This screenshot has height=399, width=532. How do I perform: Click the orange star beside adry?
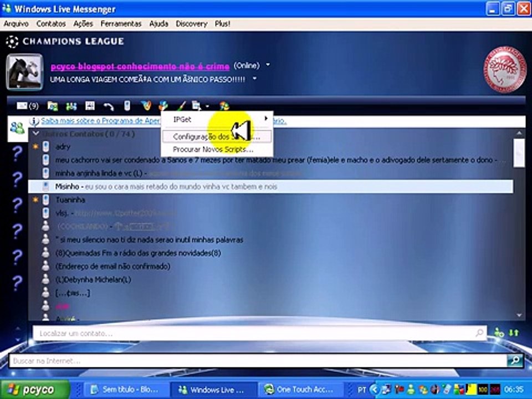click(x=35, y=146)
